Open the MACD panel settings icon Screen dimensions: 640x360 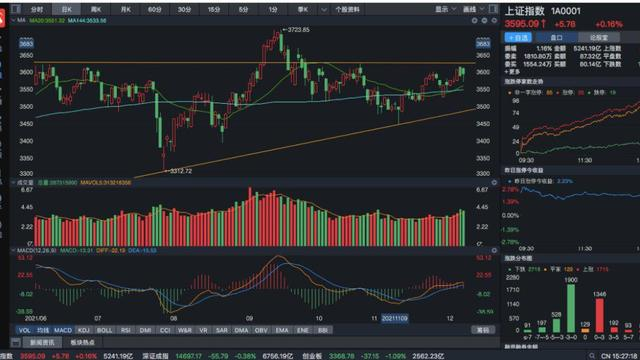(494, 250)
